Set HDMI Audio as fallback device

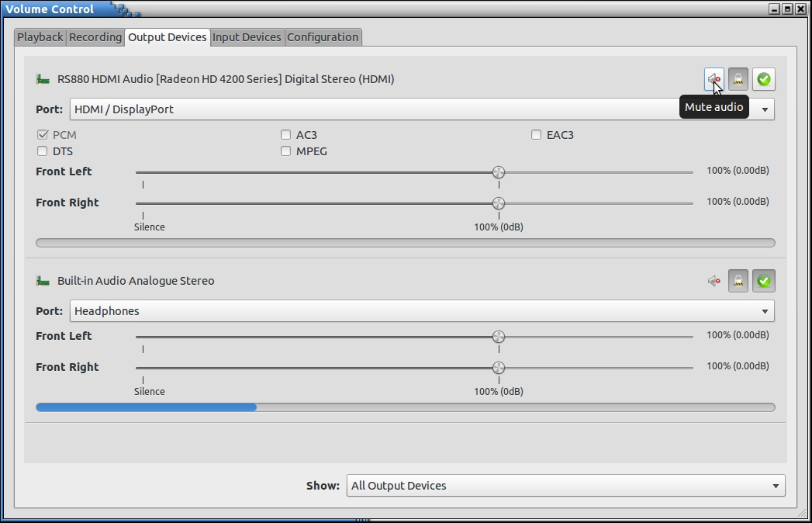click(x=763, y=79)
